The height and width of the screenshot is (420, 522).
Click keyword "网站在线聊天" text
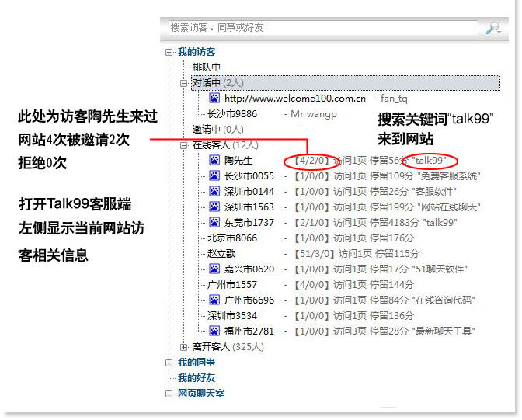(449, 207)
